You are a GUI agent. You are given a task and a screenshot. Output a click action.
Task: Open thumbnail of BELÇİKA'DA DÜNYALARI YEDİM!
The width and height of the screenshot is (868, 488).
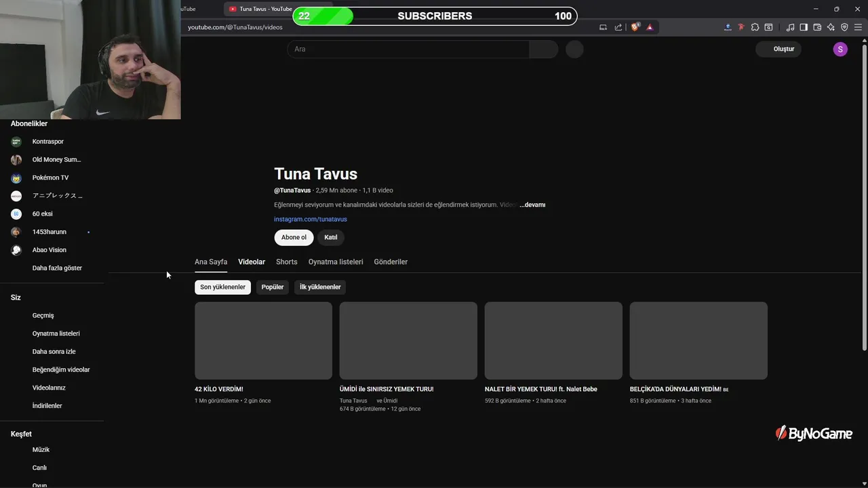pos(698,340)
